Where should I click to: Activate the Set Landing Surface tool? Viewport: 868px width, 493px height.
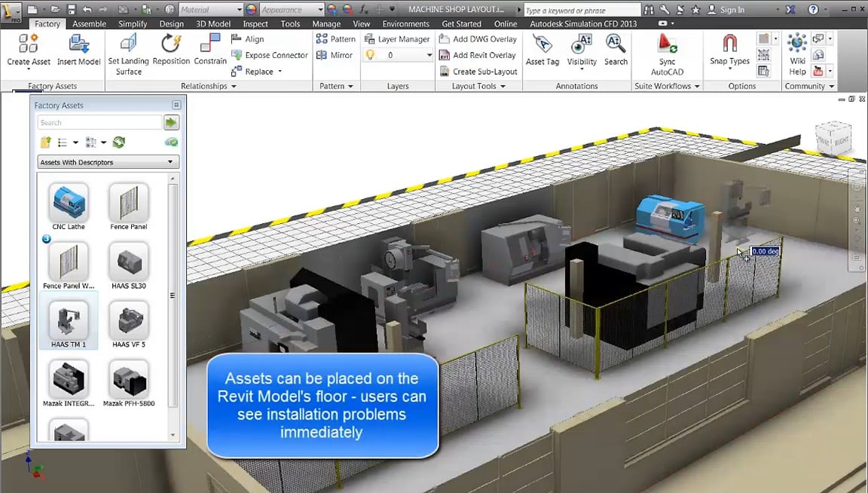(128, 54)
